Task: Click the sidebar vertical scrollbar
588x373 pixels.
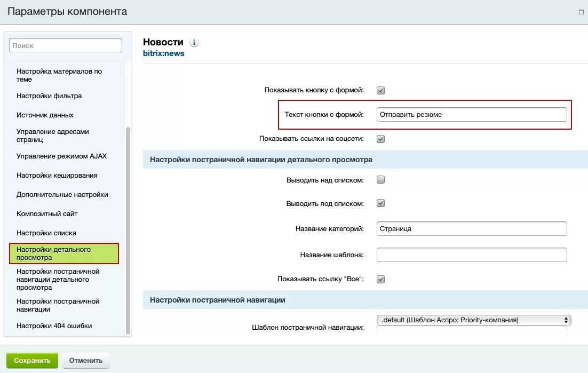Action: 128,231
